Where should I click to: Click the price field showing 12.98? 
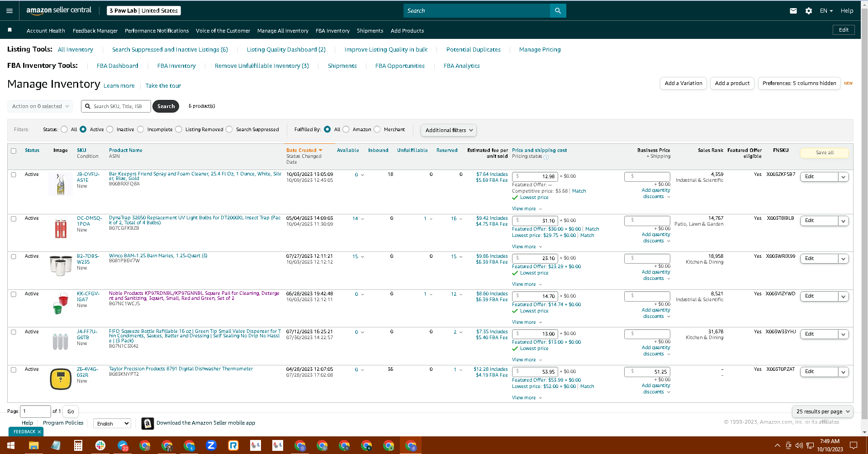(535, 176)
